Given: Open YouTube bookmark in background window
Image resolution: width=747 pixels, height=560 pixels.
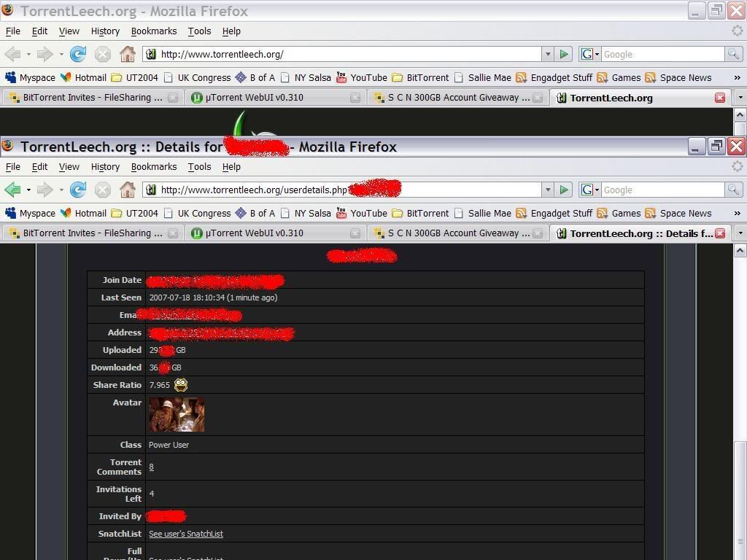Looking at the screenshot, I should click(362, 77).
